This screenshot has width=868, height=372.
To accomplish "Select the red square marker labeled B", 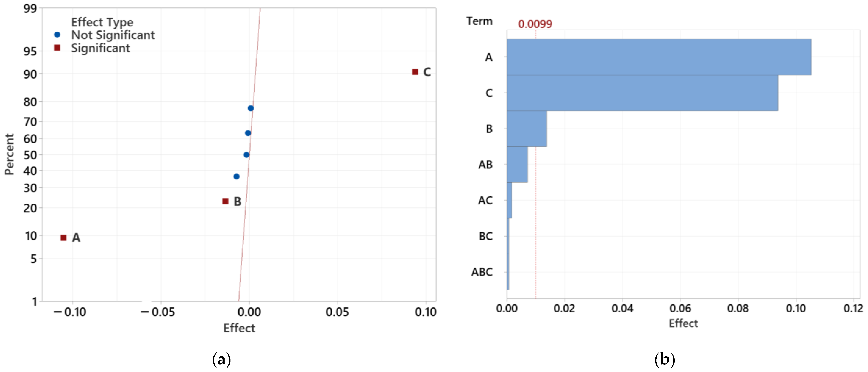I will pos(225,201).
